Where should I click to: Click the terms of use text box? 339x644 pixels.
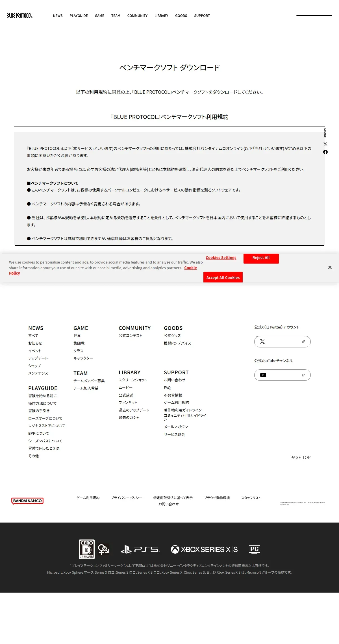point(169,189)
